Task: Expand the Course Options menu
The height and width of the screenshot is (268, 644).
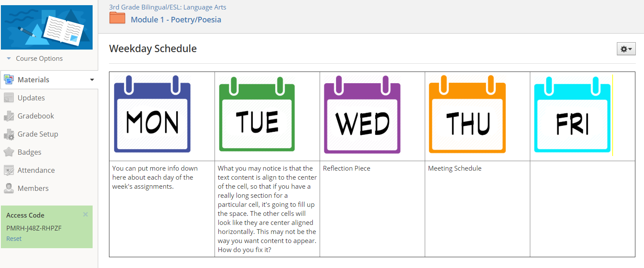Action: point(35,59)
